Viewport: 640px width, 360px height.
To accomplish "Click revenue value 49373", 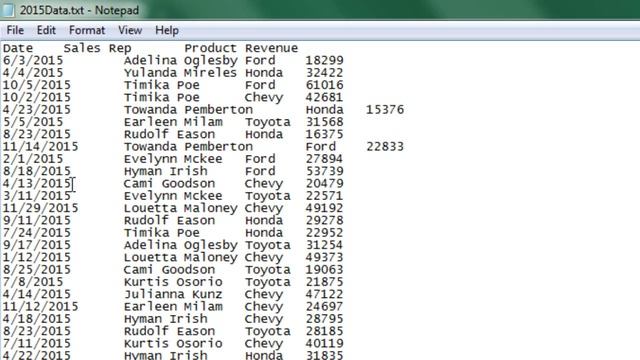I will 324,257.
